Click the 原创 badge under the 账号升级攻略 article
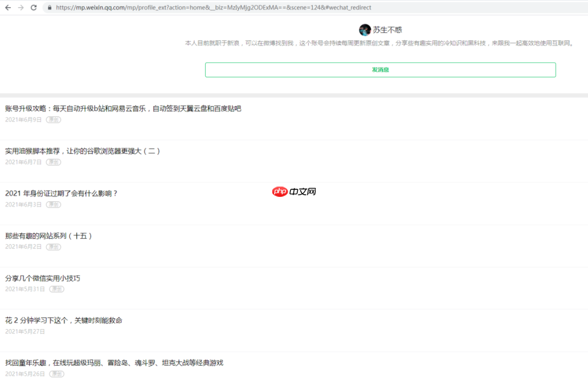This screenshot has height=384, width=588. pos(53,120)
